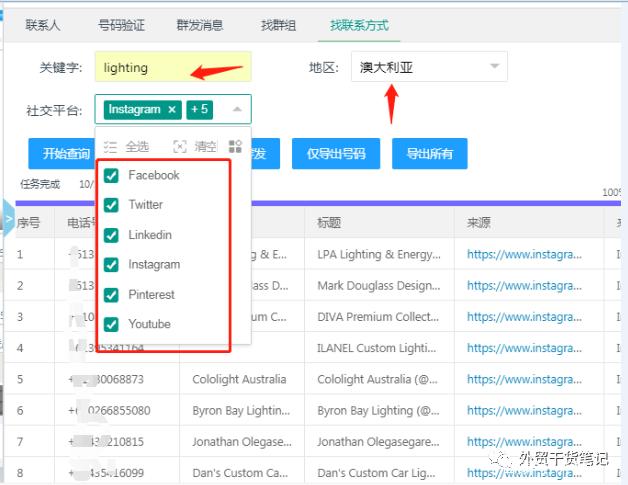
Task: Switch to the 号码验证 tab
Action: coord(121,25)
